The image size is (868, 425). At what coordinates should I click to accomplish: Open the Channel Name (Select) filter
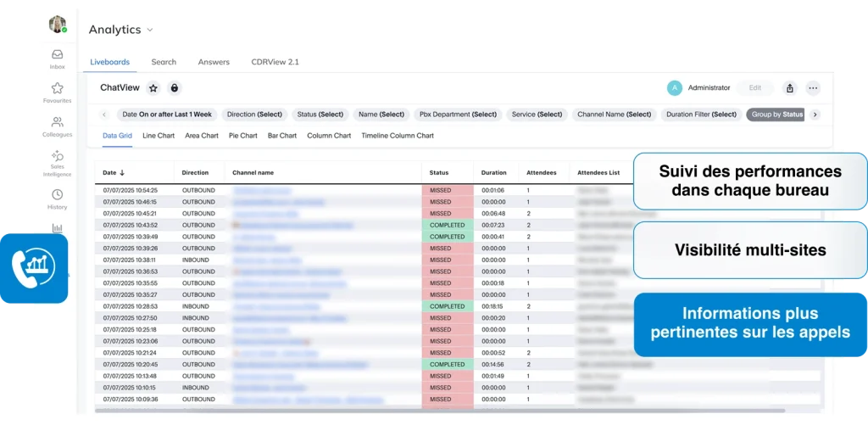coord(614,115)
